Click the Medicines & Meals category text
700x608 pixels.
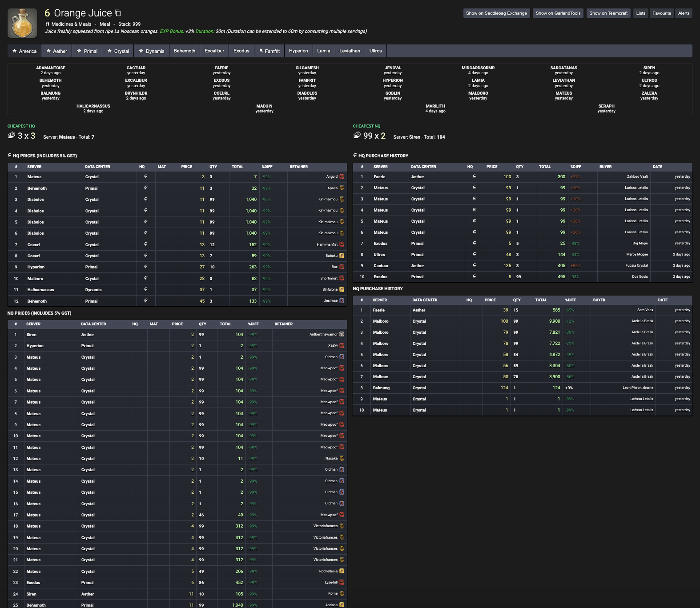pyautogui.click(x=71, y=24)
